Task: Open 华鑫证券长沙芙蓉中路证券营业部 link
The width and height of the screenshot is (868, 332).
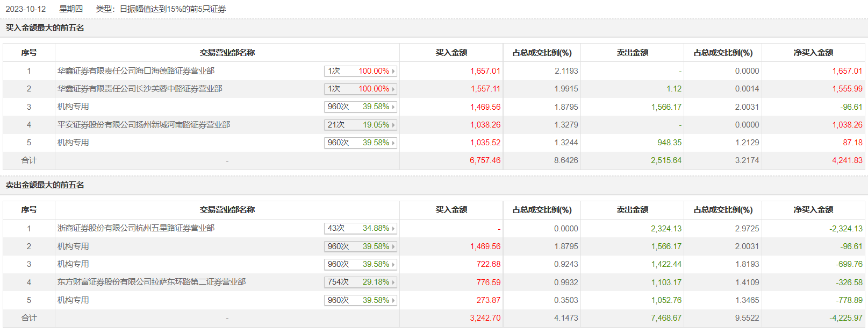Action: (x=140, y=89)
